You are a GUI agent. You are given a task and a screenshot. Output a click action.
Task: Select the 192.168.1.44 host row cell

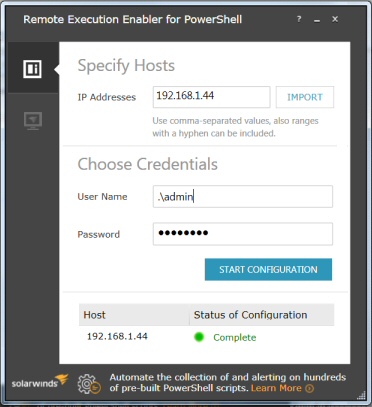point(117,336)
